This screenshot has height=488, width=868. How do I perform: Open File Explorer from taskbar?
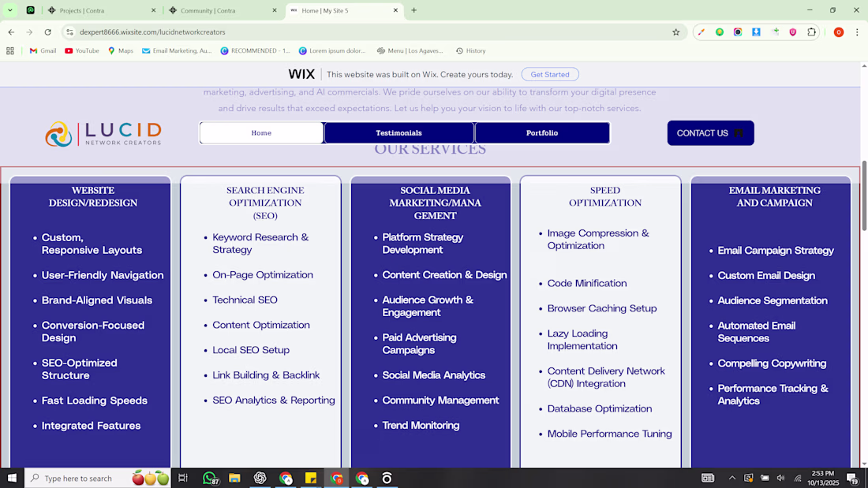click(234, 478)
